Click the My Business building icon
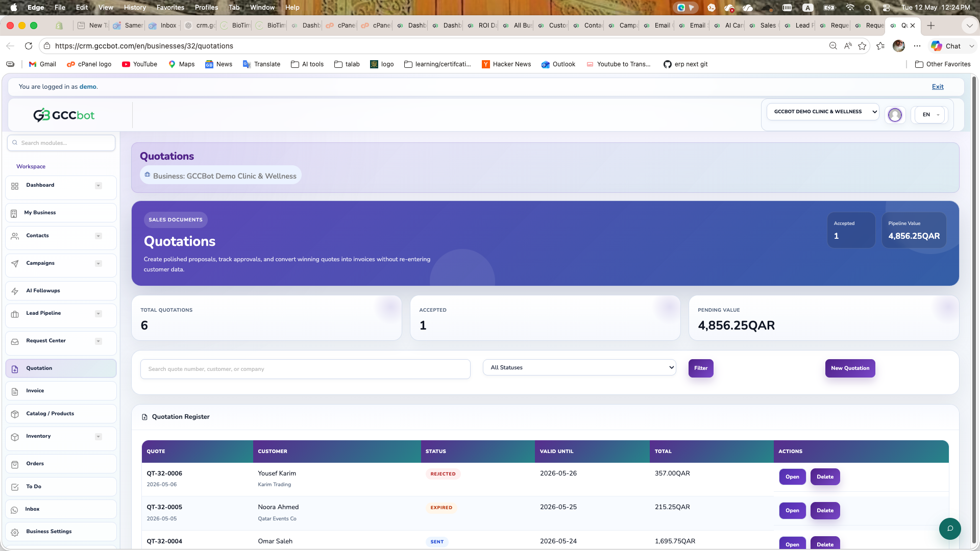Image resolution: width=980 pixels, height=551 pixels. point(14,213)
